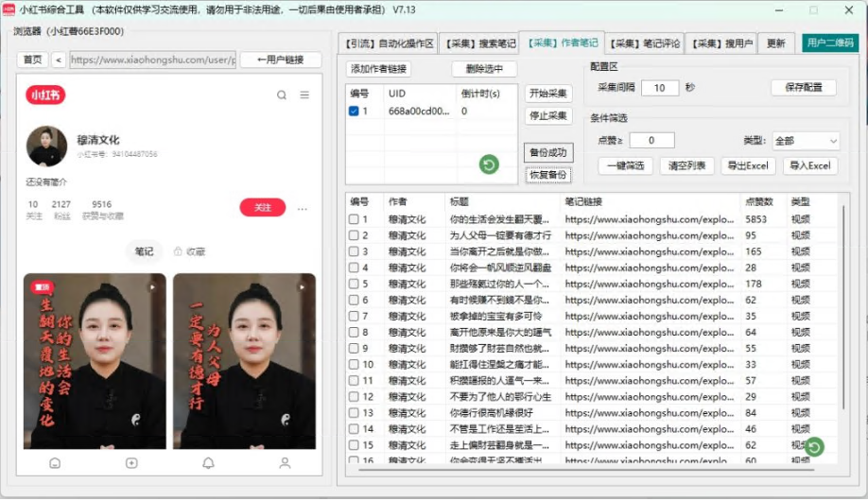
Task: Click the 点赞≥ input field
Action: (x=651, y=140)
